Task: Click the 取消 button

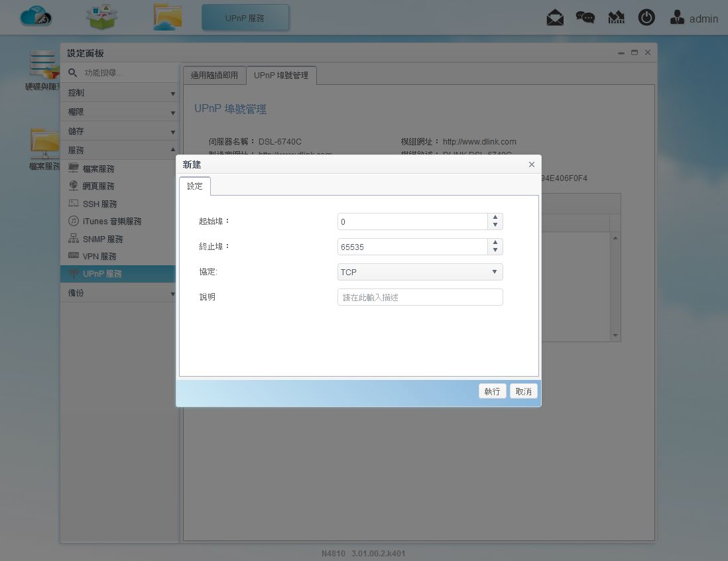Action: point(524,391)
